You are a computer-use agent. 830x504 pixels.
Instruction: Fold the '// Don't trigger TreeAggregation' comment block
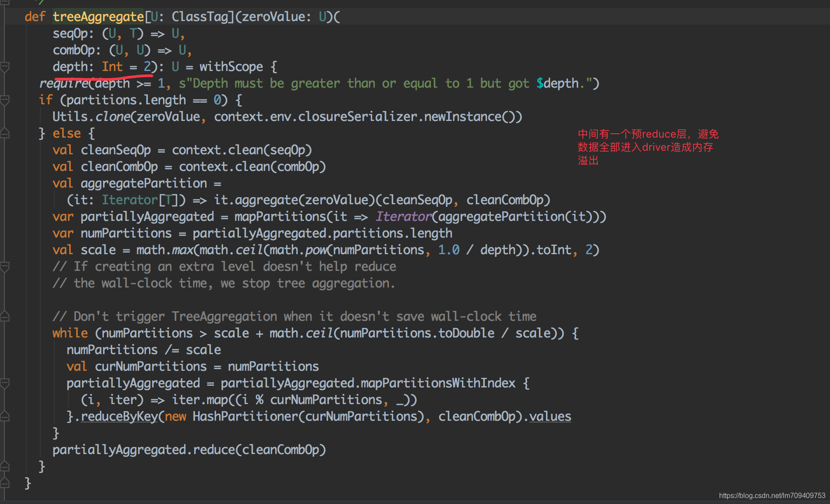pyautogui.click(x=5, y=317)
